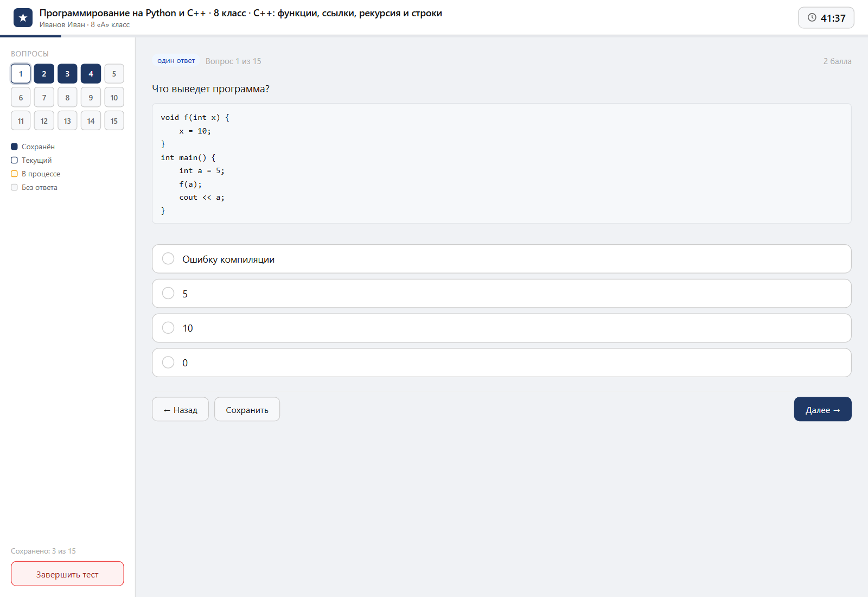Click 'Вопрос 1 из 15' label
This screenshot has width=868, height=597.
[x=233, y=61]
